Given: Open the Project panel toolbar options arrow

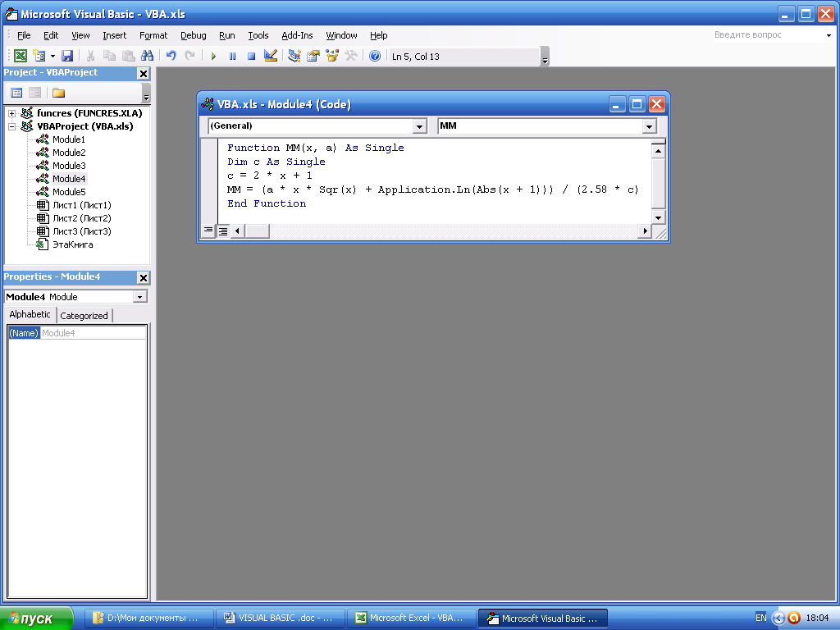Looking at the screenshot, I should 146,94.
